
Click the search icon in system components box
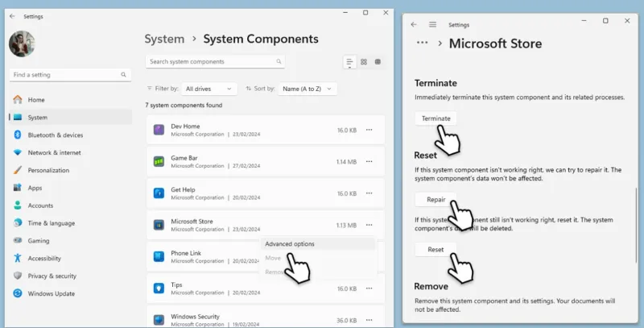[279, 62]
